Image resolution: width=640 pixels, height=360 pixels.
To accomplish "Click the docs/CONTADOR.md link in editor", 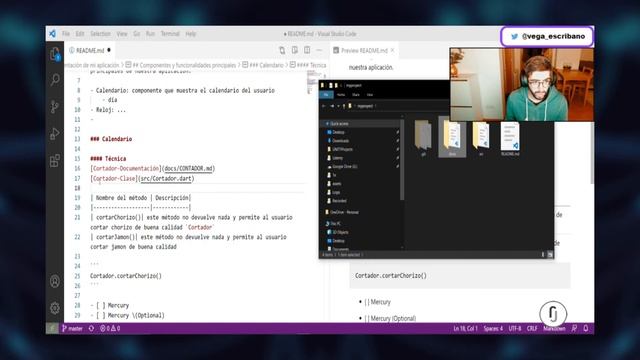I will pyautogui.click(x=189, y=168).
